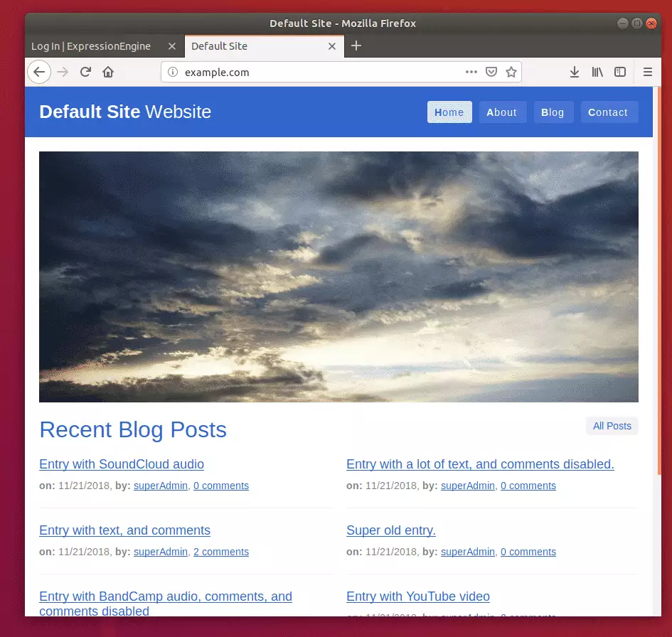Click superAdmin under SoundCloud audio entry
Viewport: 672px width, 637px height.
point(161,486)
